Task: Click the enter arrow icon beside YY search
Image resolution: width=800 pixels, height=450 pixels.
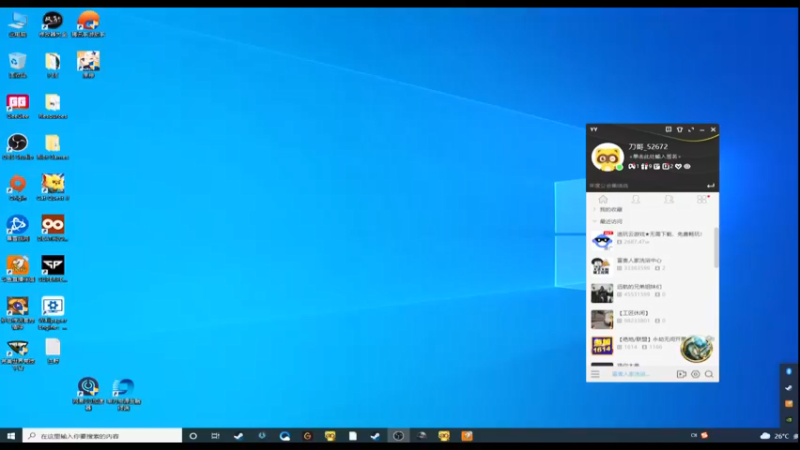Action: [x=711, y=186]
